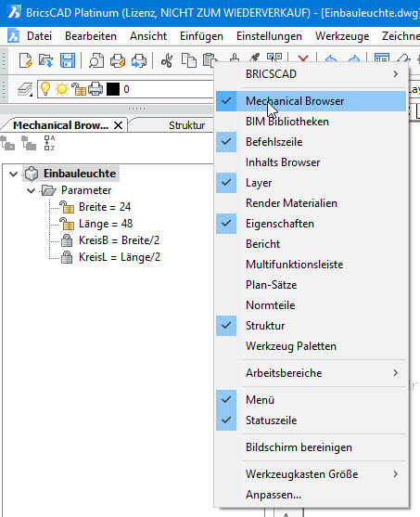
Task: Toggle layer freeze sun icon
Action: coord(62,89)
